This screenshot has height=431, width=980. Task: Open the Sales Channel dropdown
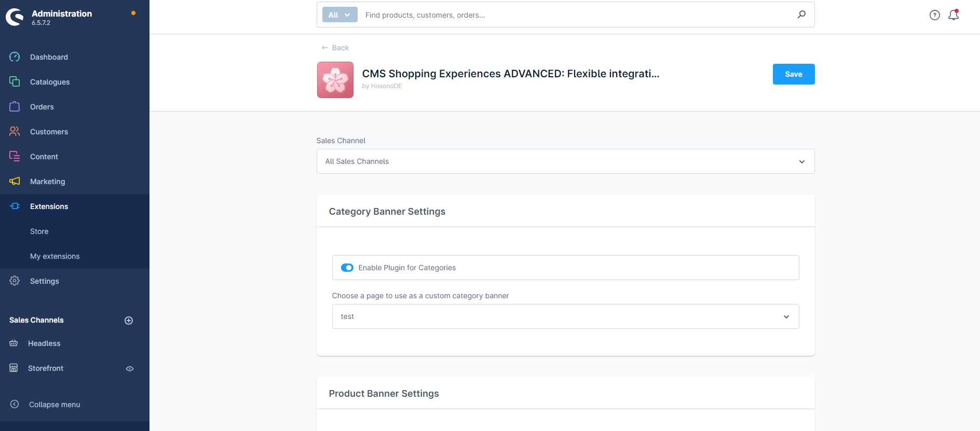[565, 161]
